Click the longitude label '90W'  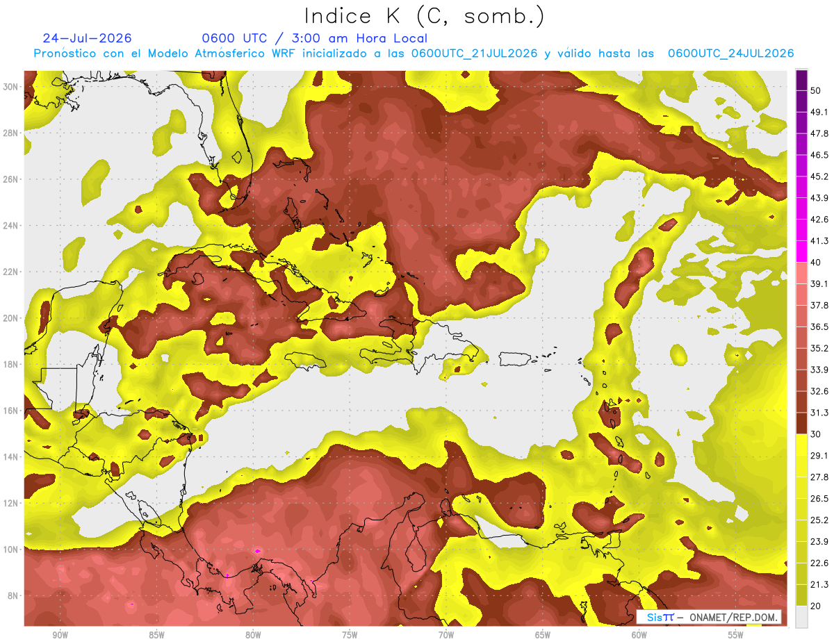[x=60, y=635]
